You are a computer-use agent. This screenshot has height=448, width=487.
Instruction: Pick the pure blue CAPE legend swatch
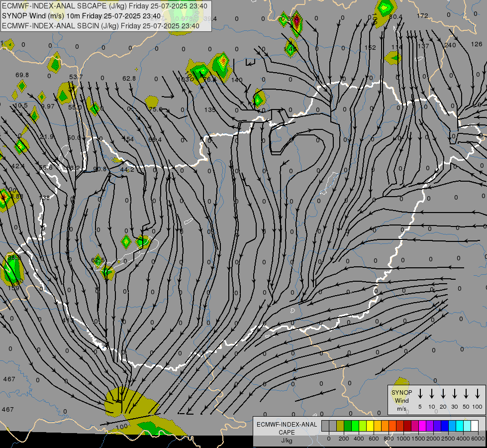(x=444, y=426)
